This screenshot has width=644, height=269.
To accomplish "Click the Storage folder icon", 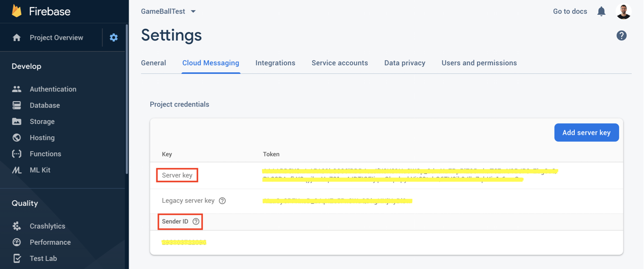I will pos(17,121).
